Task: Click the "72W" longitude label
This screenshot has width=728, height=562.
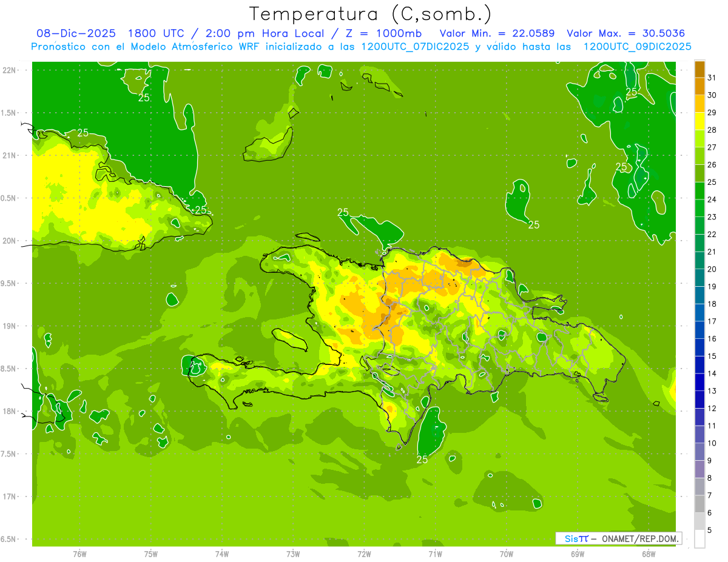Action: click(364, 555)
